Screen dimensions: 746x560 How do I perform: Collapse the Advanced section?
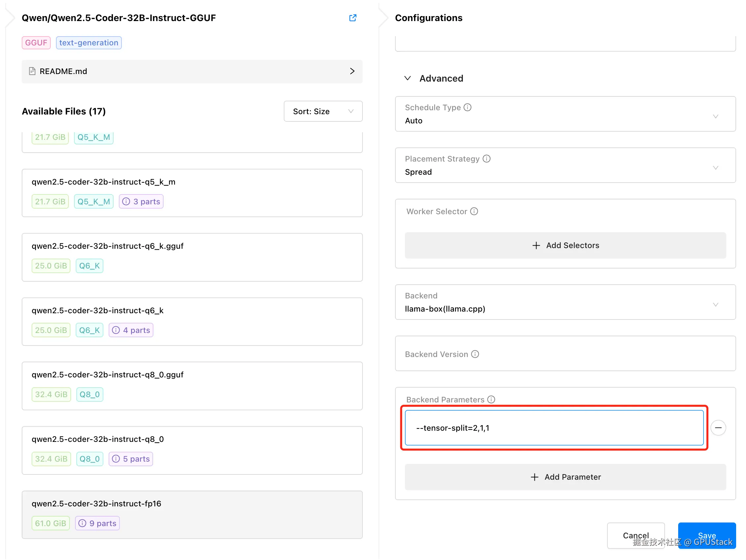[408, 78]
